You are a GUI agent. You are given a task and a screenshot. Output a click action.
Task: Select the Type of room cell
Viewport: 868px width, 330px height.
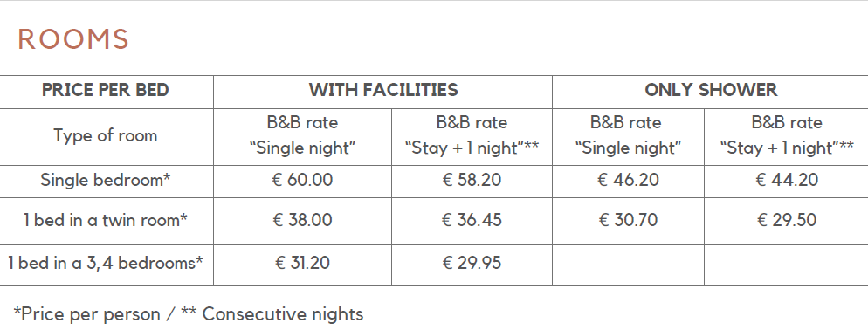(x=105, y=135)
